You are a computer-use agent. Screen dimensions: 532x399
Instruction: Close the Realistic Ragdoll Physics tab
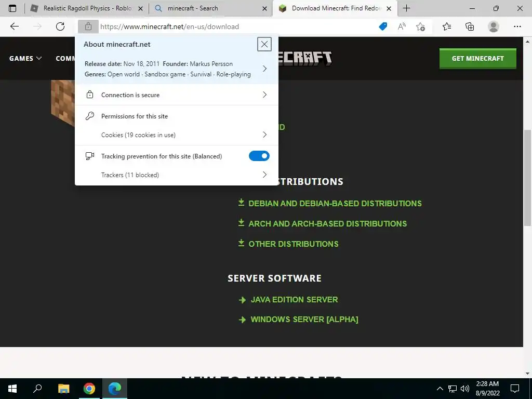140,8
